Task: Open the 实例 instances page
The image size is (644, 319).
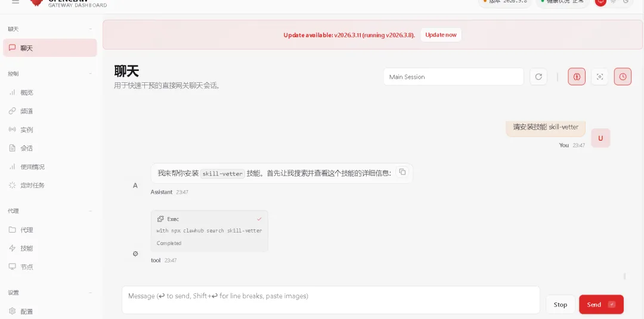Action: pos(49,130)
